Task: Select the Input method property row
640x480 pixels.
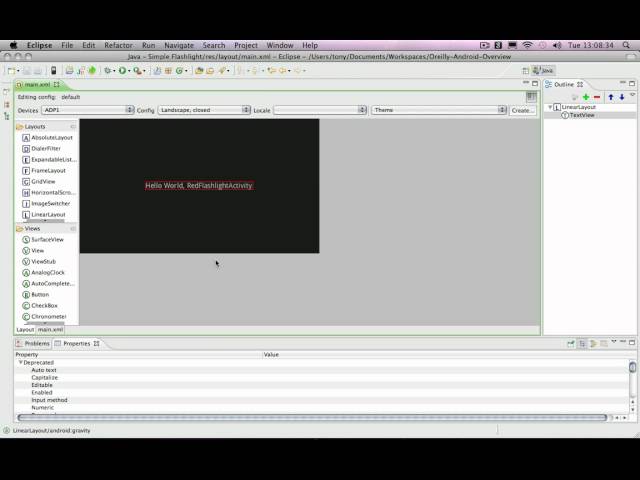Action: point(322,400)
